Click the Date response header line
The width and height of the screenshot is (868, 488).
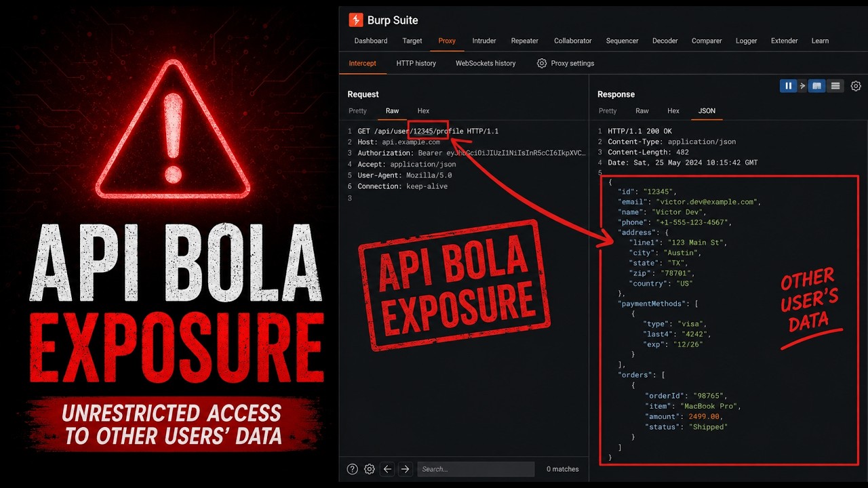click(x=683, y=163)
